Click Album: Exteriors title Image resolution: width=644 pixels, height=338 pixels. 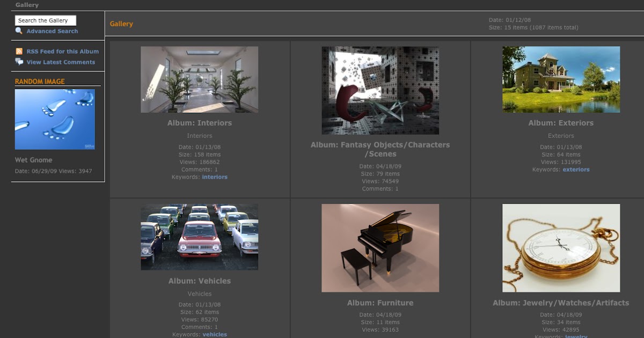pos(561,123)
